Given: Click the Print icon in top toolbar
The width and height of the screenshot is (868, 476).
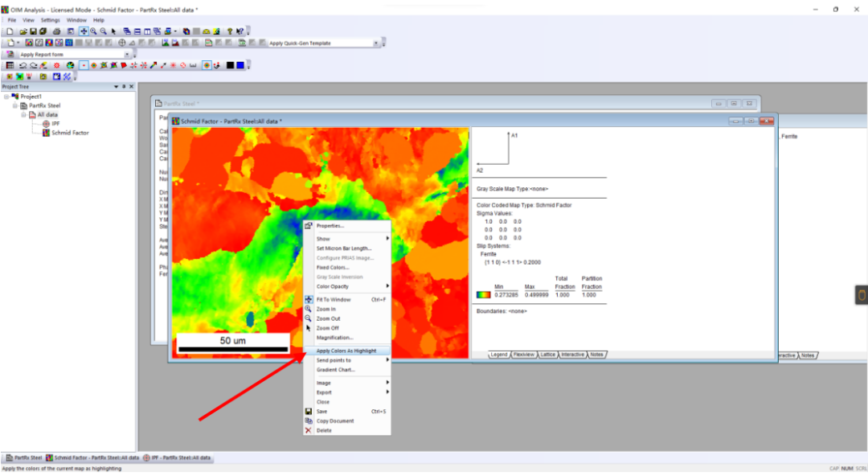Looking at the screenshot, I should click(x=57, y=31).
